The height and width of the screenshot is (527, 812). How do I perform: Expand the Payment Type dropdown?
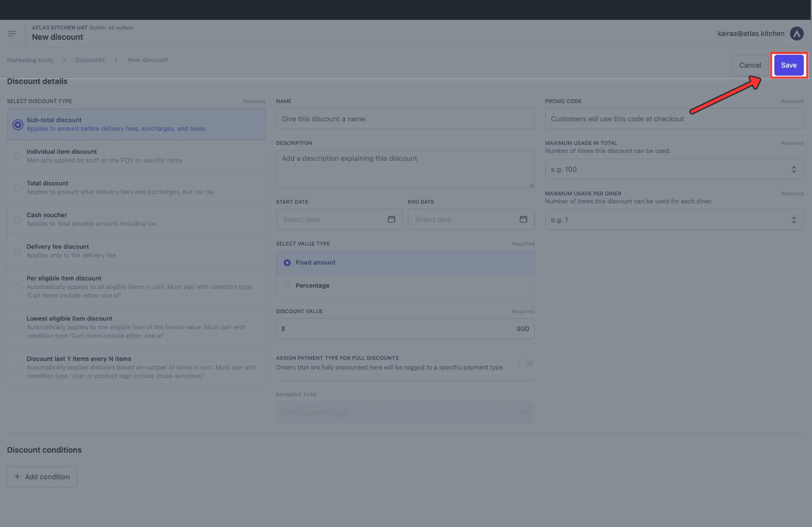point(405,412)
